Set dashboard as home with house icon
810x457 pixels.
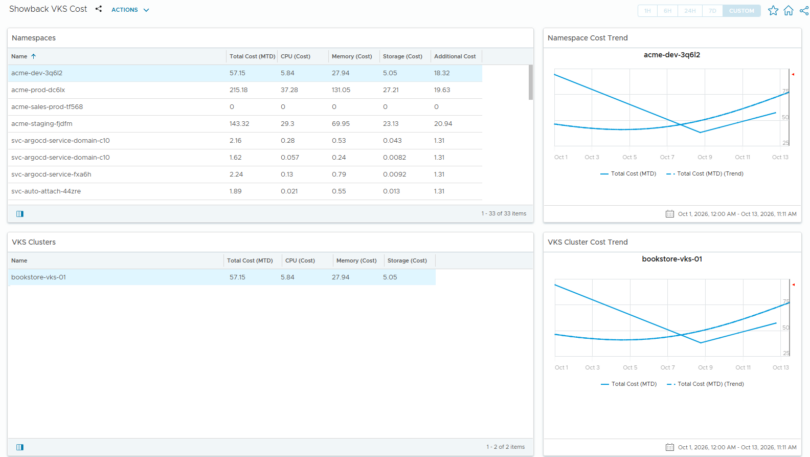(788, 10)
